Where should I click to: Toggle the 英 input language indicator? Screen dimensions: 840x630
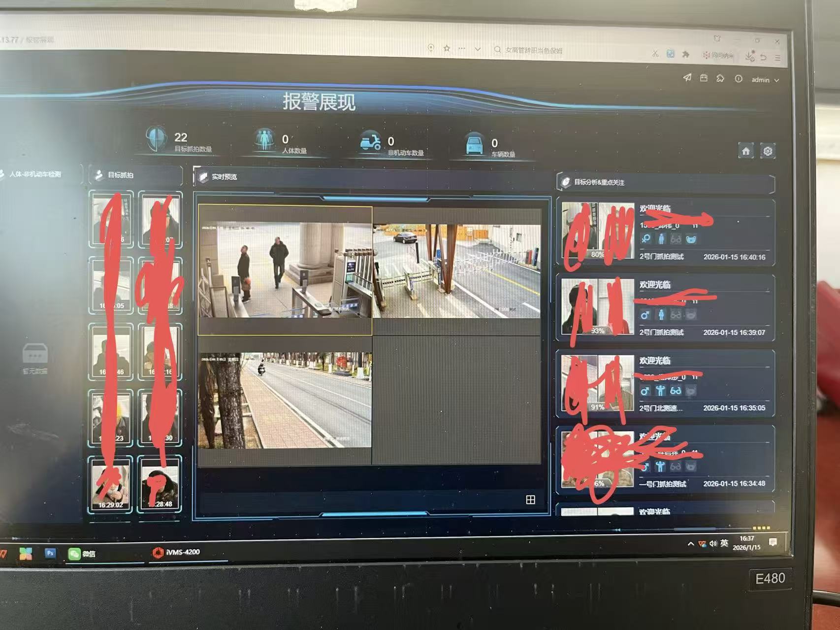[724, 543]
